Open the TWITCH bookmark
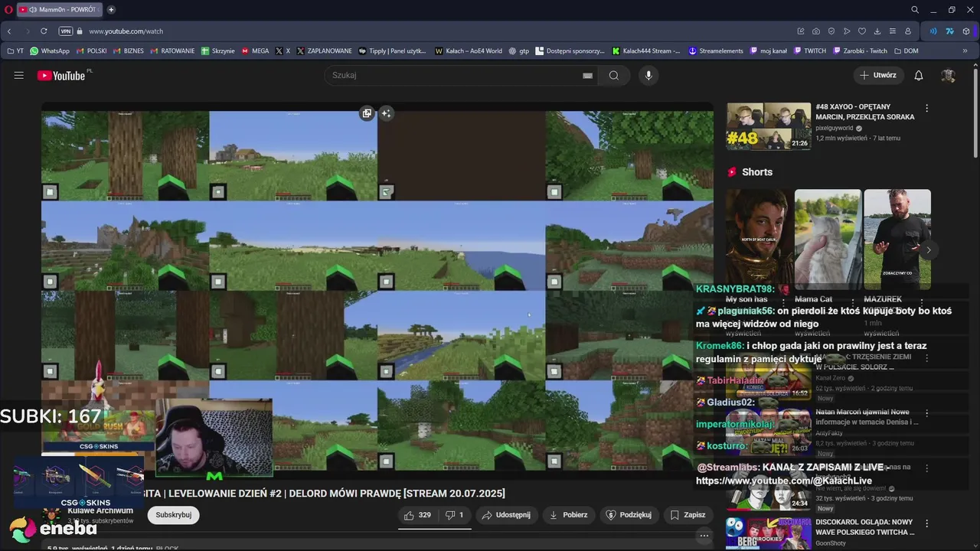The height and width of the screenshot is (551, 980). 810,51
